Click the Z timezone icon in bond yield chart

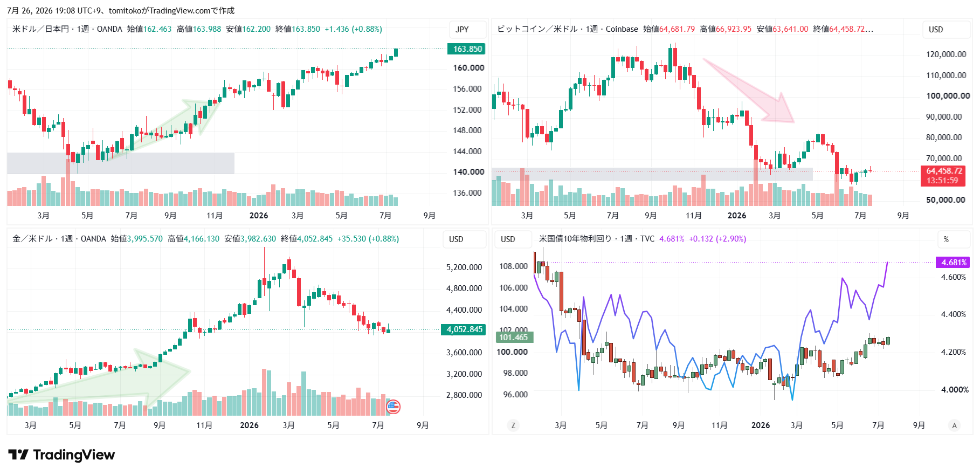(513, 425)
